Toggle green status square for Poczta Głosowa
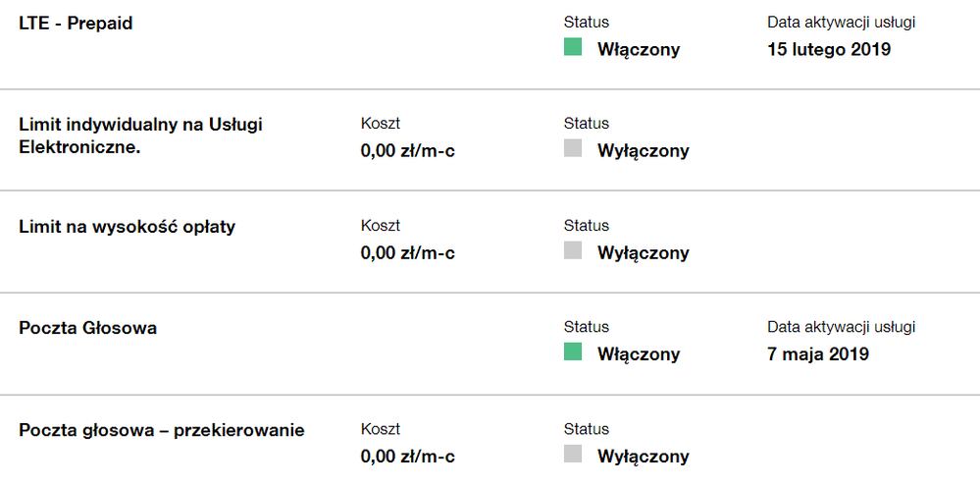This screenshot has width=980, height=487. click(573, 352)
